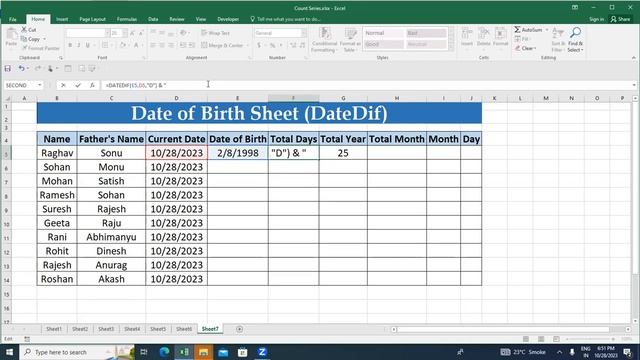This screenshot has width=640, height=360.
Task: Open Microsoft Edge from taskbar
Action: point(164,352)
